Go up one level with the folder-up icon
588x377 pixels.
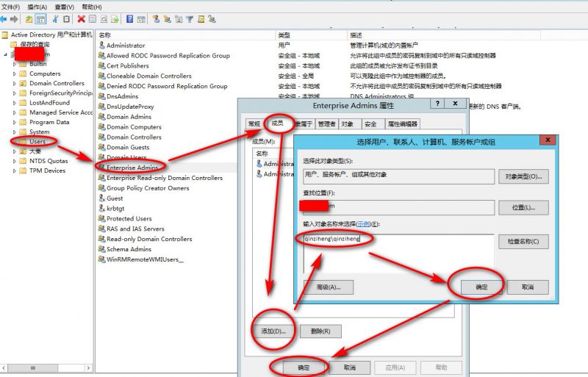coord(29,19)
